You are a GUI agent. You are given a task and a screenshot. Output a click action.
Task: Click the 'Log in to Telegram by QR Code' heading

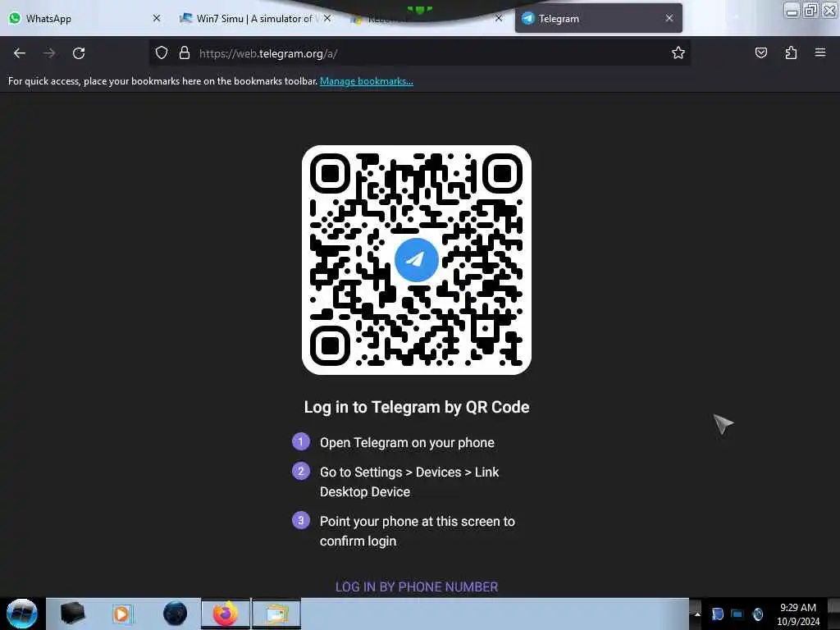coord(417,407)
